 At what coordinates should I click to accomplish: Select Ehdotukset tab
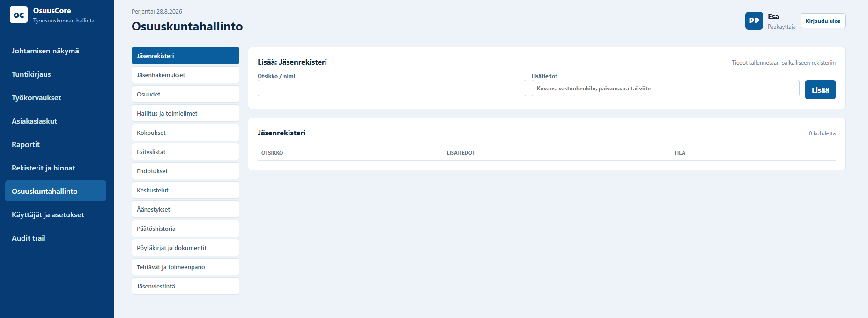[x=185, y=171]
